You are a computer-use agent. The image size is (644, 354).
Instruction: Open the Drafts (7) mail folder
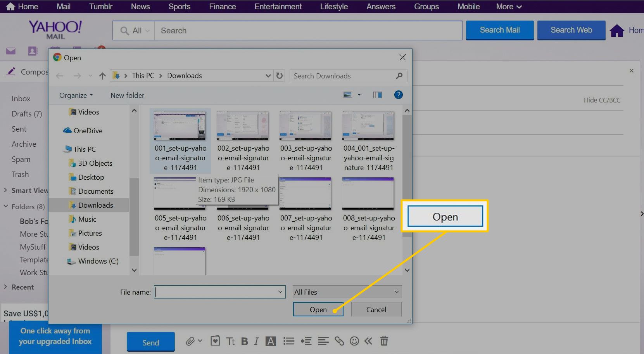pos(27,114)
